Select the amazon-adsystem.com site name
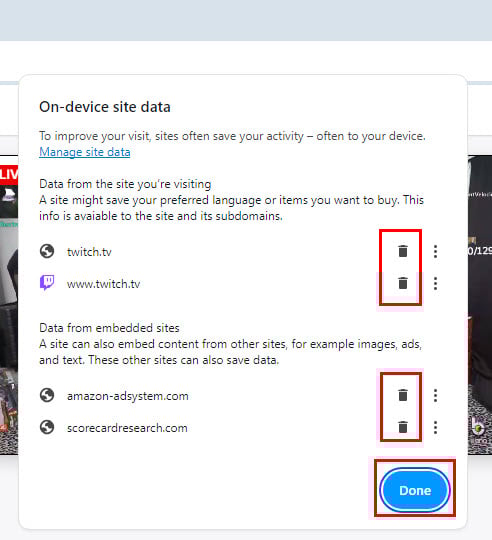 tap(128, 396)
